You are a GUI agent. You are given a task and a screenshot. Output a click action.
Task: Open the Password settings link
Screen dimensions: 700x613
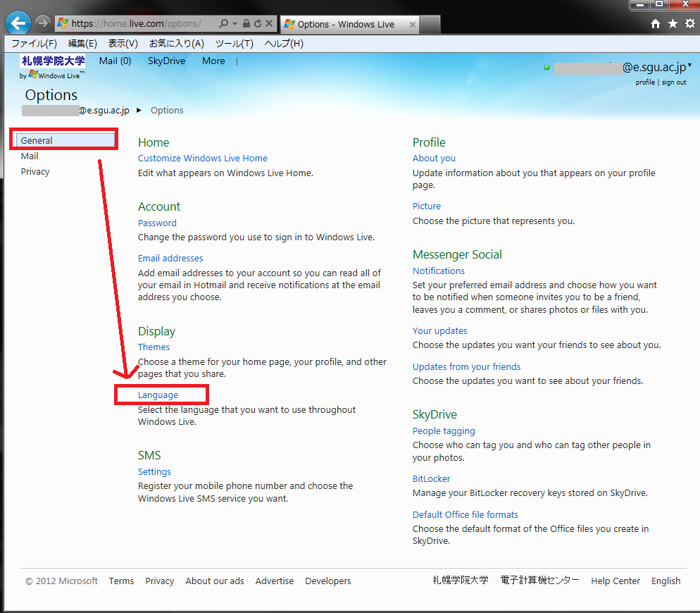pos(157,223)
